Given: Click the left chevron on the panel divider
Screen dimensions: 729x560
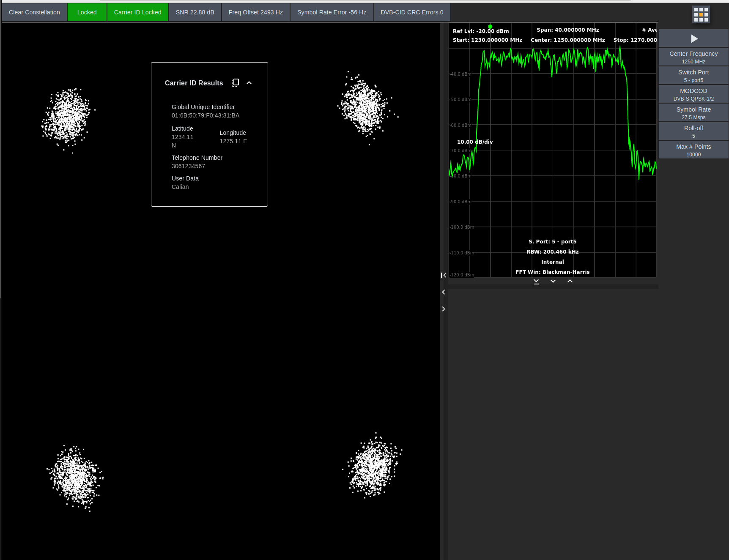Looking at the screenshot, I should coord(444,292).
